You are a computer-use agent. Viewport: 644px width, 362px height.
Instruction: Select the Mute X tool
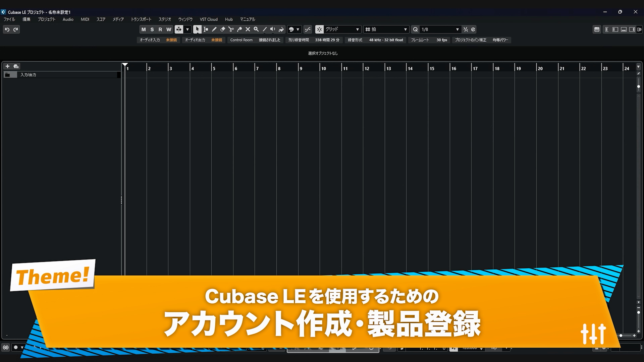pos(248,29)
